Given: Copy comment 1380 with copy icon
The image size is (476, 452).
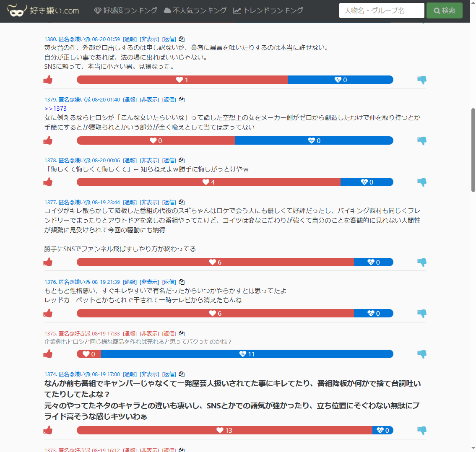Looking at the screenshot, I should (182, 39).
